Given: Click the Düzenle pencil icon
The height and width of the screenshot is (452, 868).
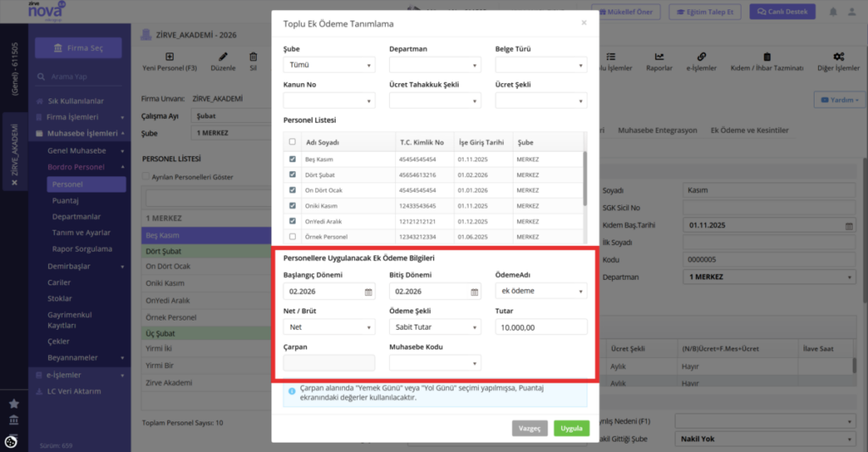Looking at the screenshot, I should point(223,57).
